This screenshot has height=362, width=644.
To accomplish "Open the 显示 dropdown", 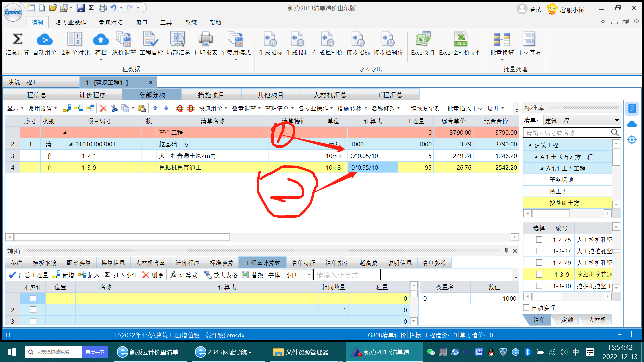I will point(15,108).
